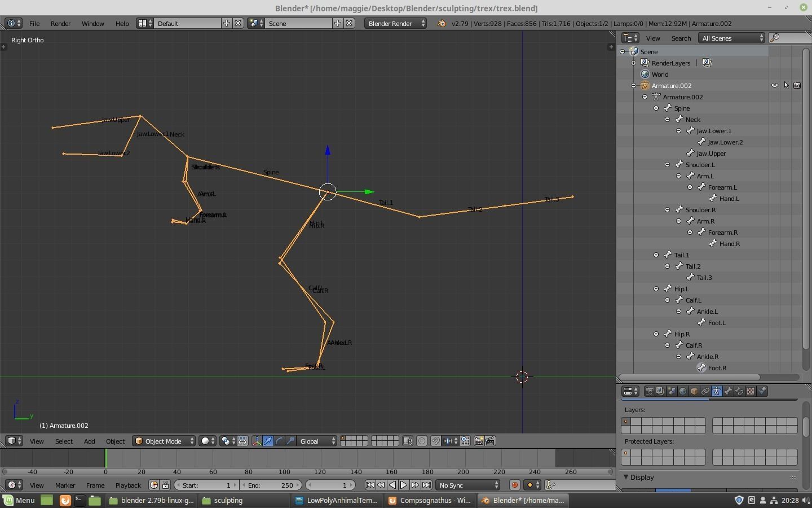Switch to Compsognathus browser window in taskbar
The image size is (812, 508).
(x=430, y=500)
